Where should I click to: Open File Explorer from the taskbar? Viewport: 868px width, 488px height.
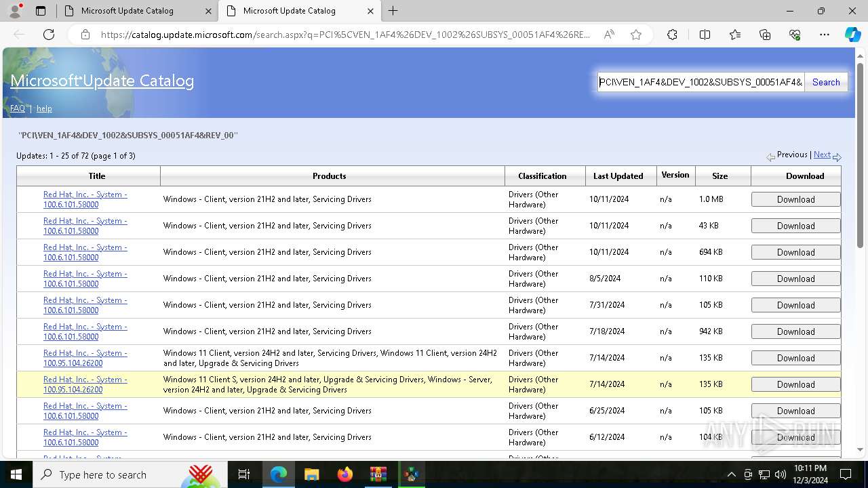[312, 474]
